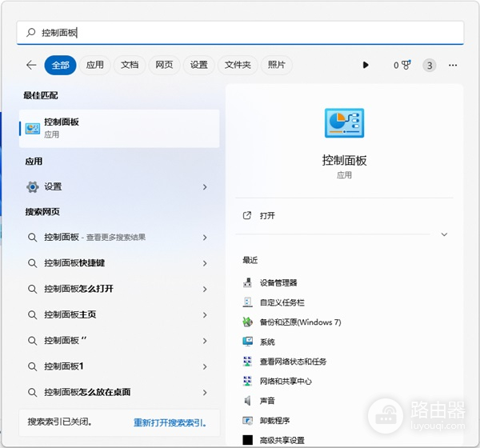Click the magnifier icon beside 控制面板1

point(33,366)
